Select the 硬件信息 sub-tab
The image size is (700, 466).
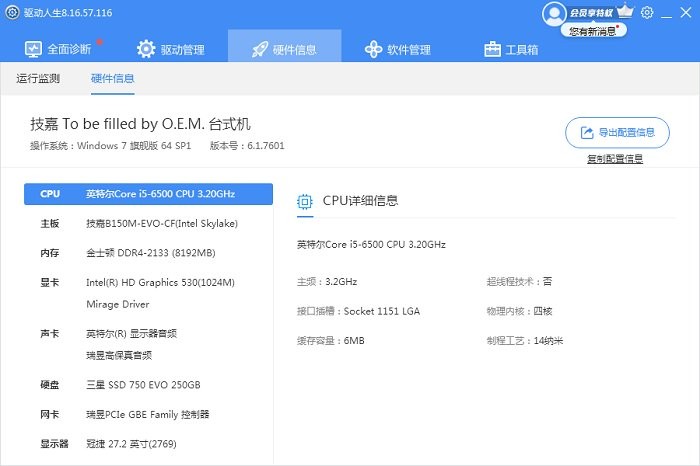coord(112,78)
